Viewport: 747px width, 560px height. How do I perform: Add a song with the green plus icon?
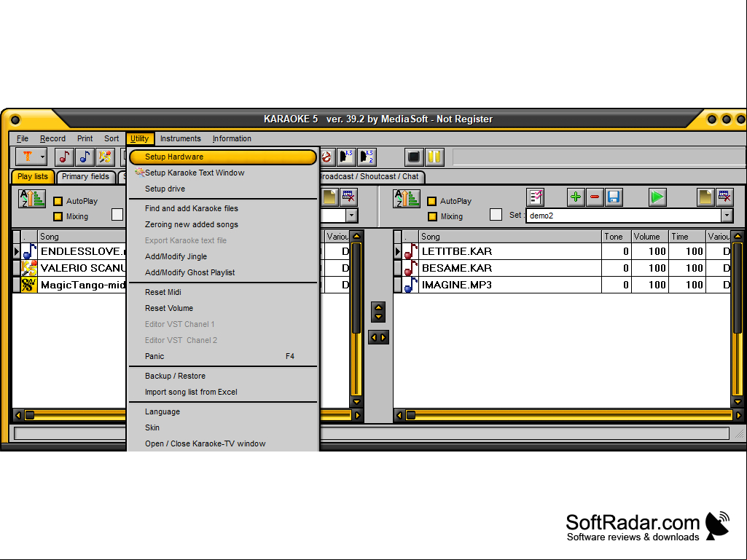576,197
